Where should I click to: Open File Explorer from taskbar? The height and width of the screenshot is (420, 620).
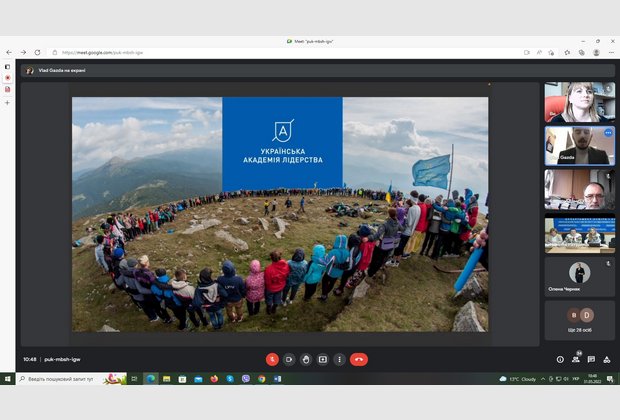tap(166, 379)
